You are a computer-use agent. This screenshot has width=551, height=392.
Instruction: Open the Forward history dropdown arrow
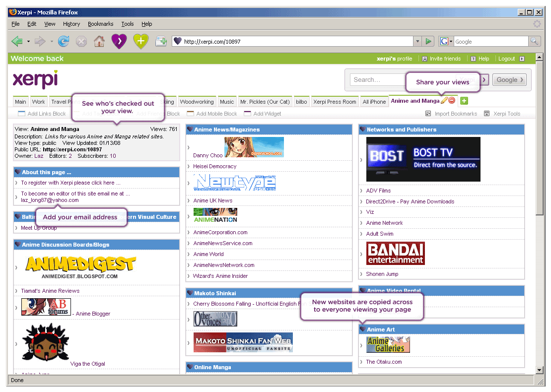click(52, 42)
